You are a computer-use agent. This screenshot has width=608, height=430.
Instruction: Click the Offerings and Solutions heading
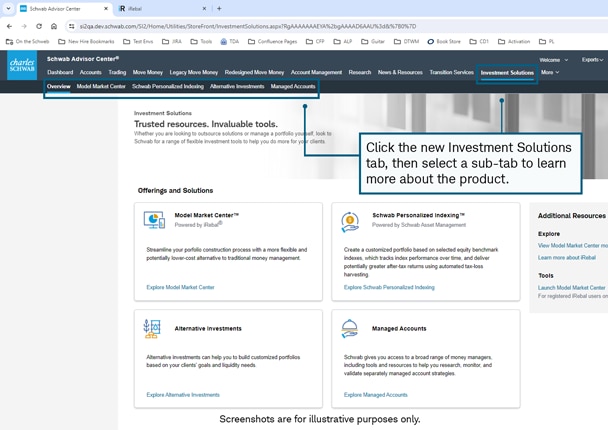[x=175, y=190]
